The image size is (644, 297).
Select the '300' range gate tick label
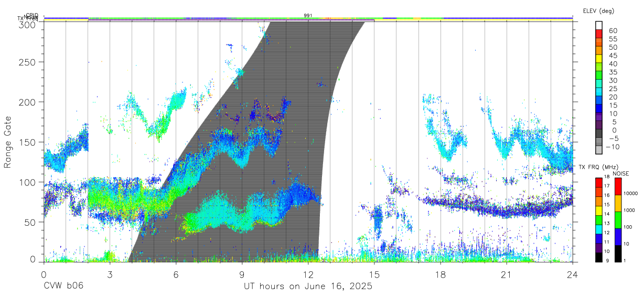27,25
